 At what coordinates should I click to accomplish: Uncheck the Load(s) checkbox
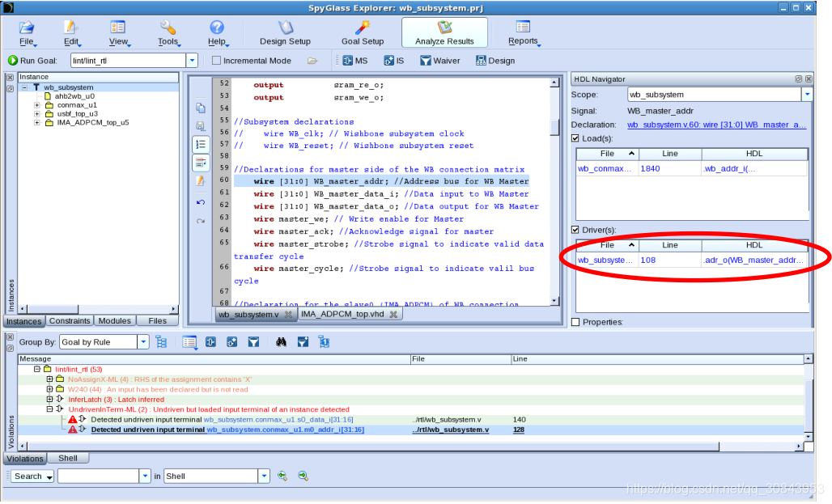pyautogui.click(x=575, y=138)
